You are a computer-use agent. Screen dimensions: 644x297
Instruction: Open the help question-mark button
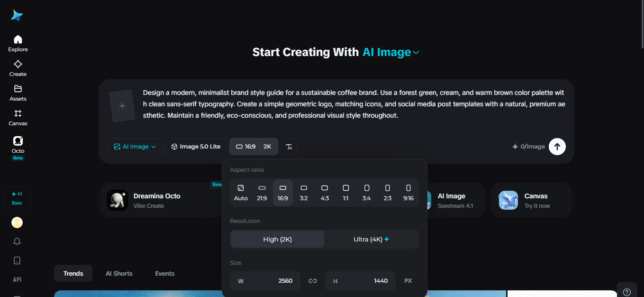coord(627,292)
